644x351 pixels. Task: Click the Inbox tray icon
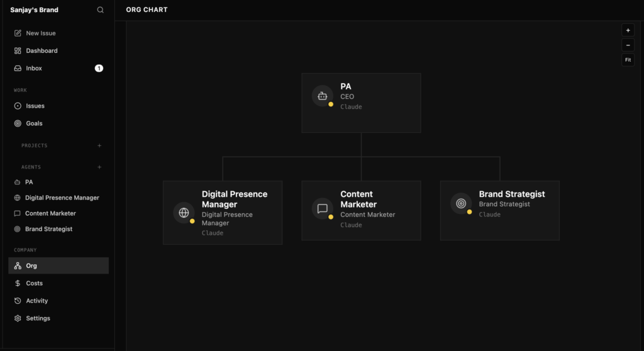click(x=18, y=68)
